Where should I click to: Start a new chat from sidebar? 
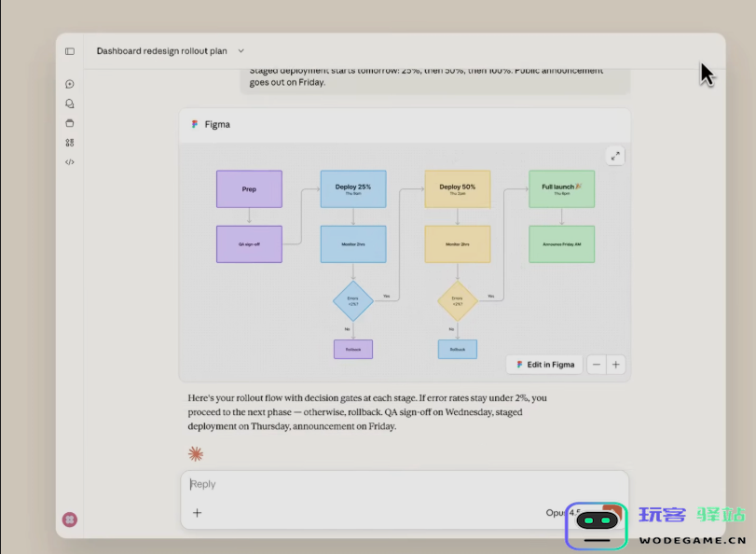pos(70,84)
